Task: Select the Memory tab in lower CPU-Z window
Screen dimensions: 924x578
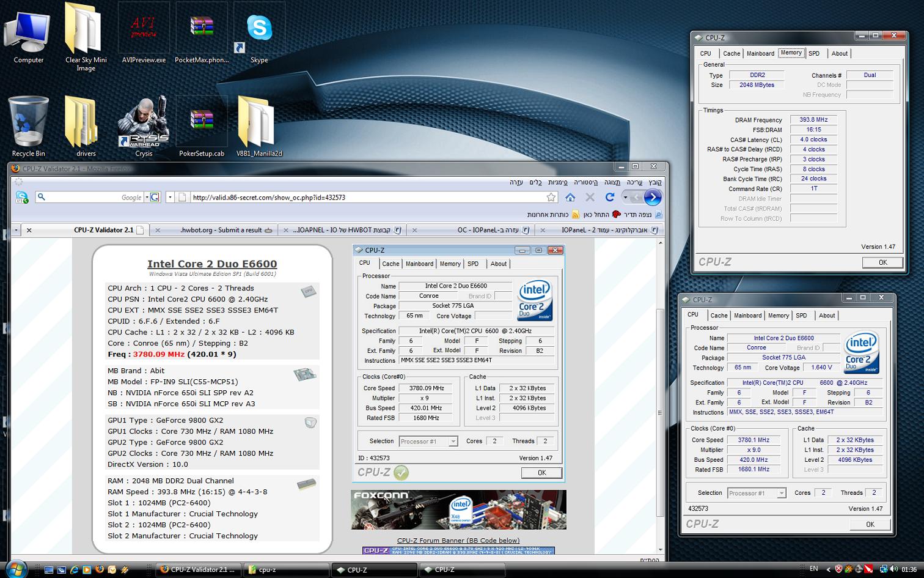Action: click(778, 316)
